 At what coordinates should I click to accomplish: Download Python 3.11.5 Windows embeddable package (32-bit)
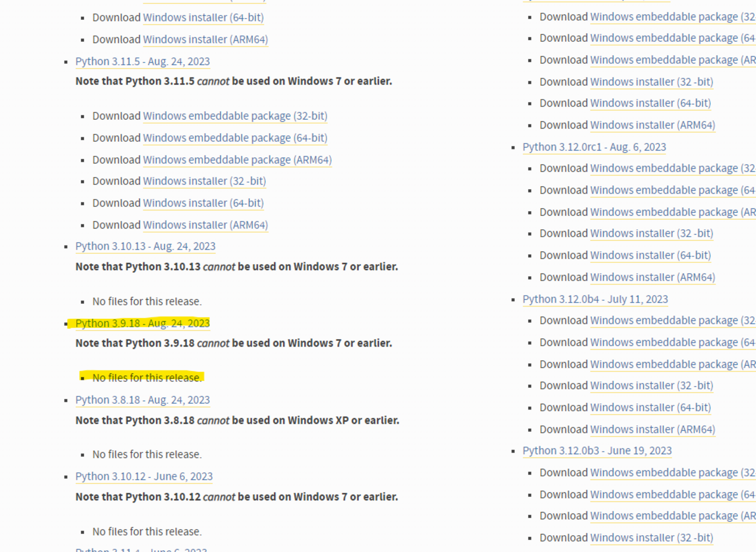(235, 116)
